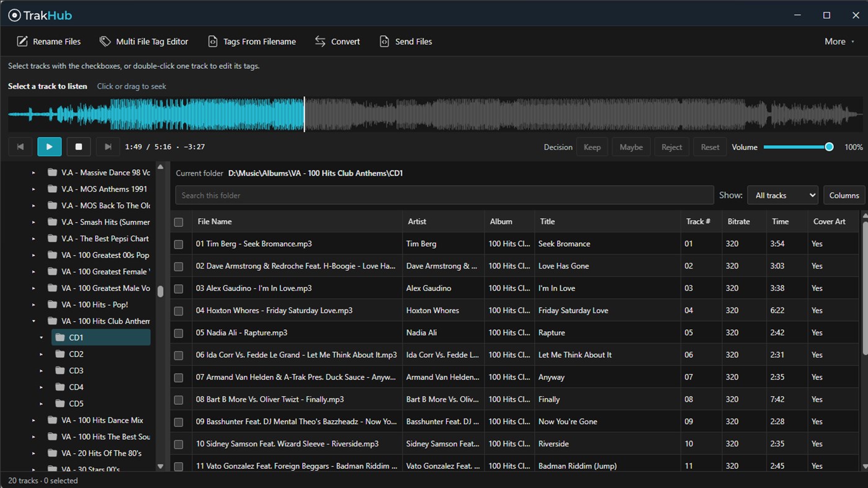Click the V.A - MOS Anthems 1991 folder icon

pos(53,189)
